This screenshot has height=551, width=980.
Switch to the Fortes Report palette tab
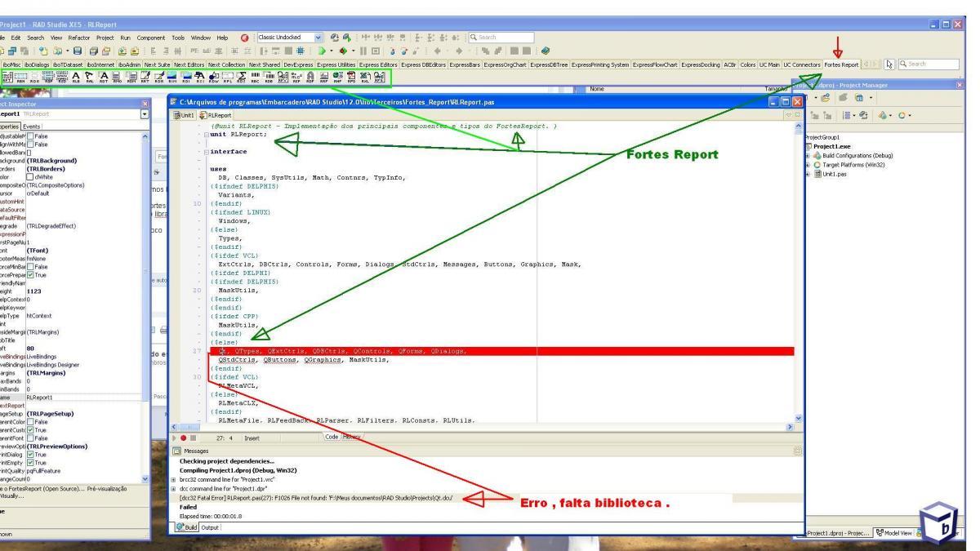click(841, 64)
